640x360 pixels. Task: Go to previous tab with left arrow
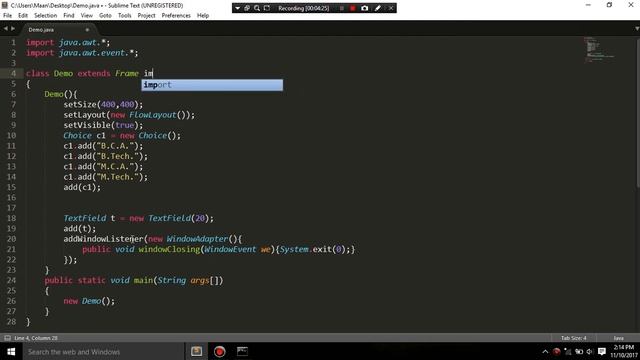tap(5, 29)
